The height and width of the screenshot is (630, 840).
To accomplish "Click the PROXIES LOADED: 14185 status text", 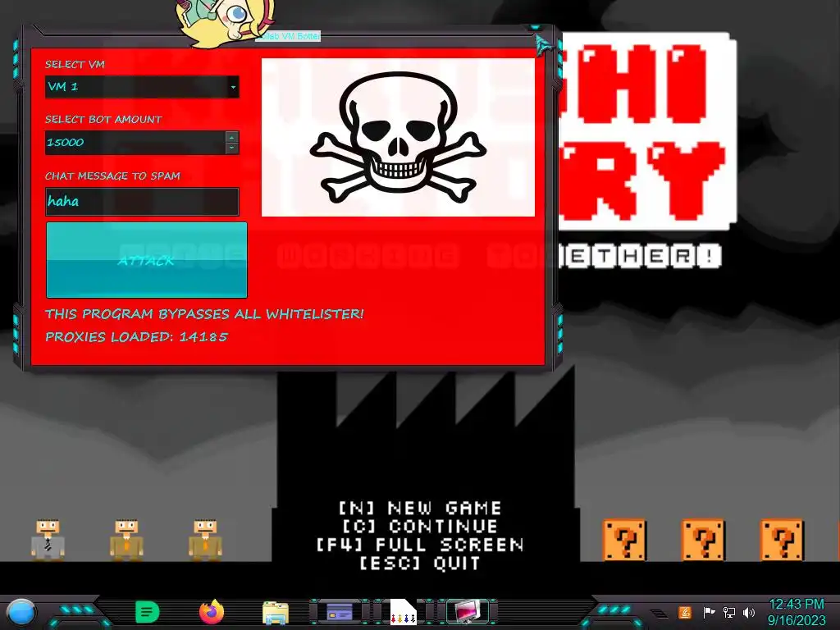I will 137,337.
